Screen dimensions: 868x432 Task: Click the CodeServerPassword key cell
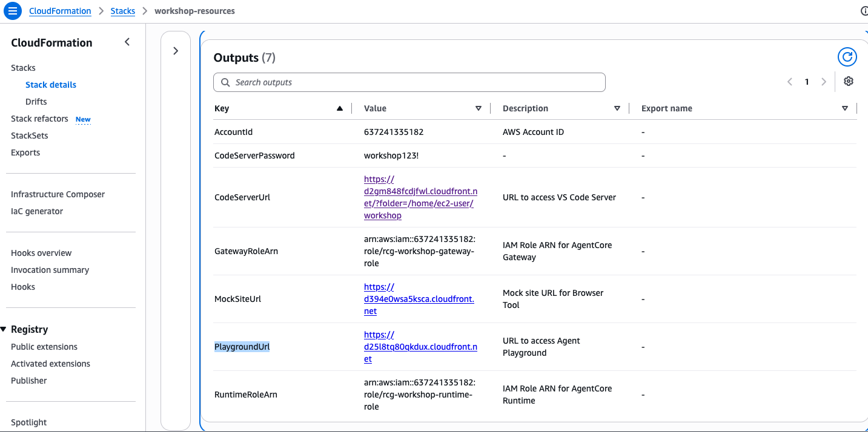pos(254,155)
